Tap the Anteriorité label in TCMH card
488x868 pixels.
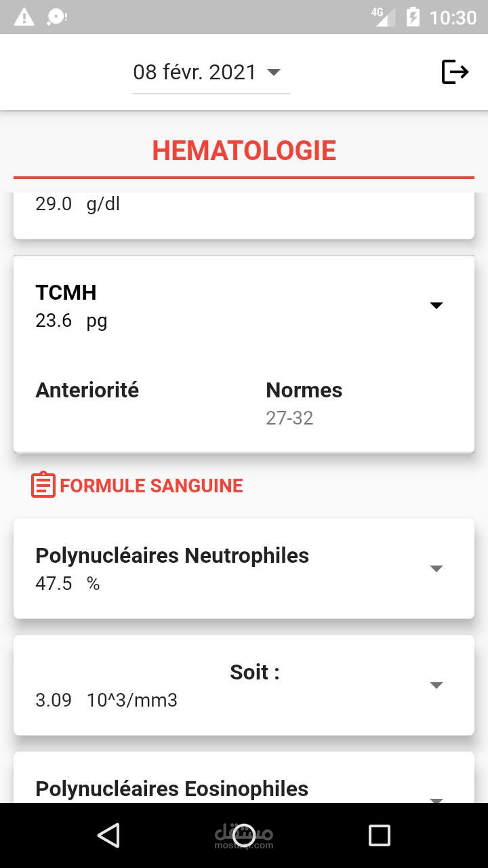pos(87,390)
